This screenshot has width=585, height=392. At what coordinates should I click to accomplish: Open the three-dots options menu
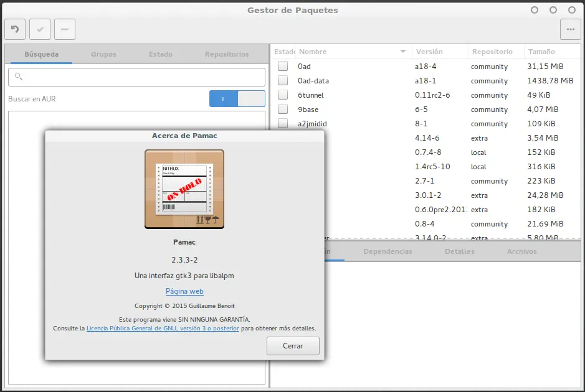pos(571,29)
